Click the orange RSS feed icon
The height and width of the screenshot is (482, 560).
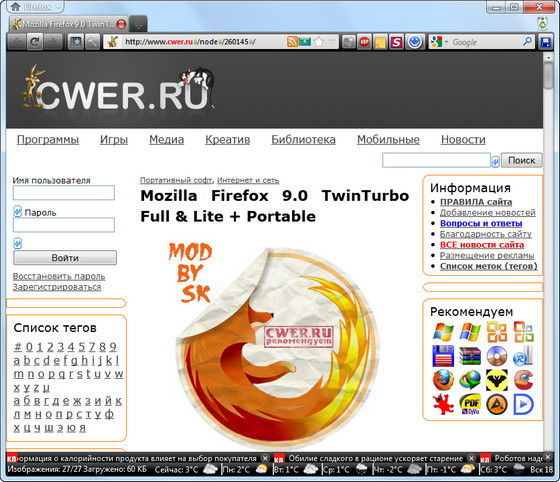click(292, 42)
